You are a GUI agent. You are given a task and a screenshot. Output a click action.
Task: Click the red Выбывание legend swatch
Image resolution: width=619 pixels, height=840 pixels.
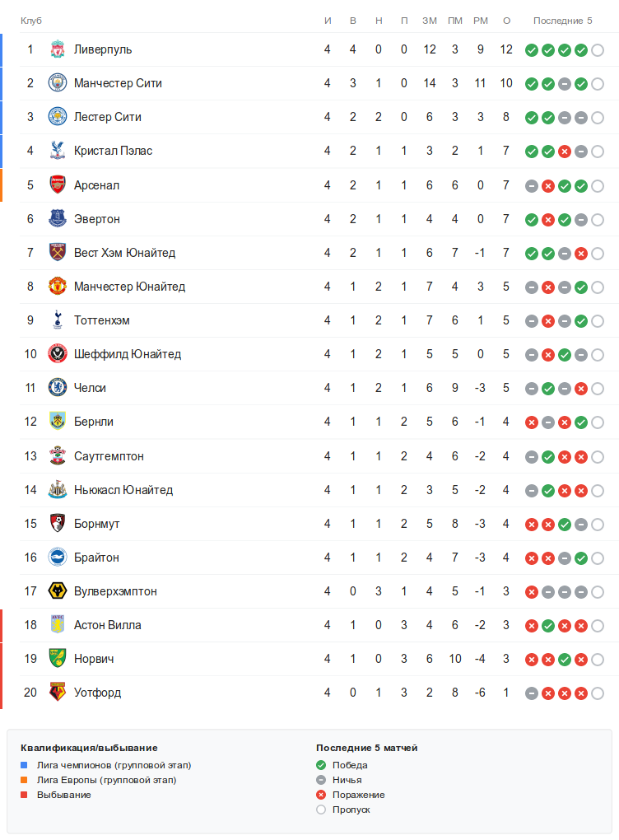(25, 795)
